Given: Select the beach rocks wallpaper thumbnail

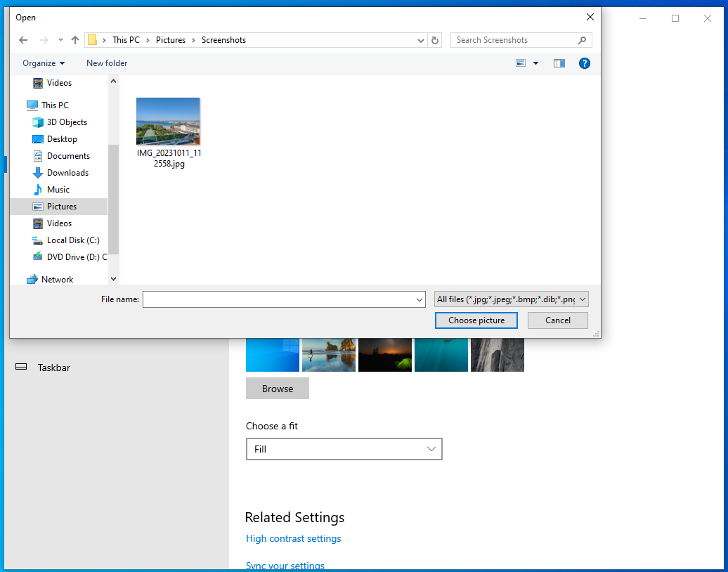Looking at the screenshot, I should [x=329, y=355].
